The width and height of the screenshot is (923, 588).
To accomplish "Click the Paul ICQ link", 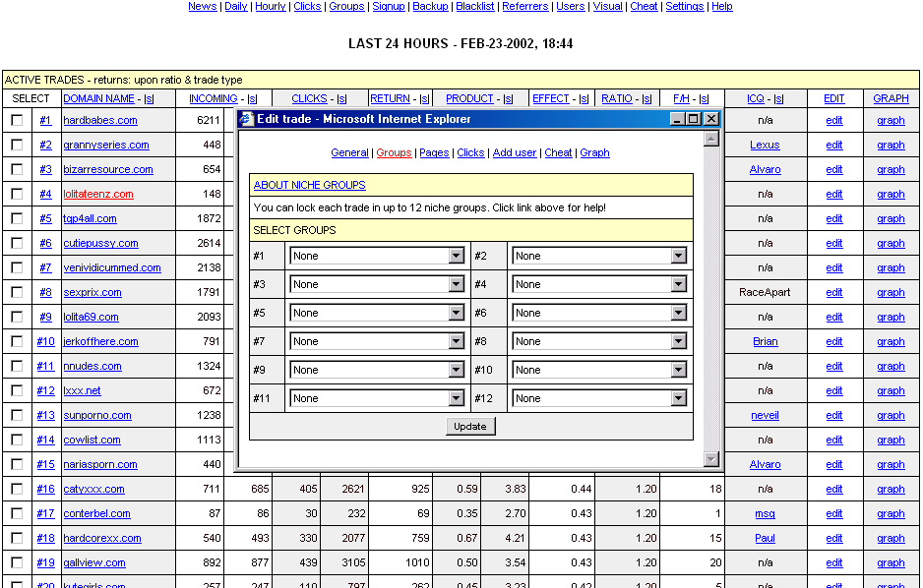I will pyautogui.click(x=765, y=538).
